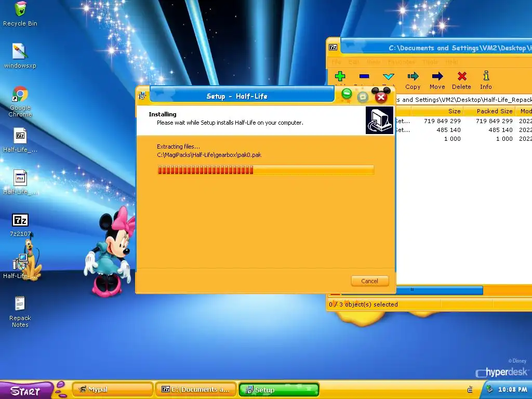Screen dimensions: 532x399
Task: Select the Half-Life setup installer desktop icon
Action: tap(20, 262)
